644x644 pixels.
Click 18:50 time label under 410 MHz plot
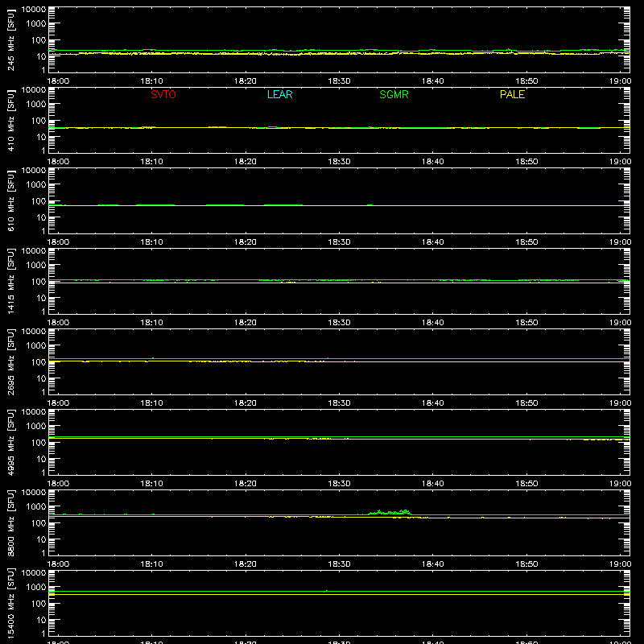pyautogui.click(x=526, y=162)
